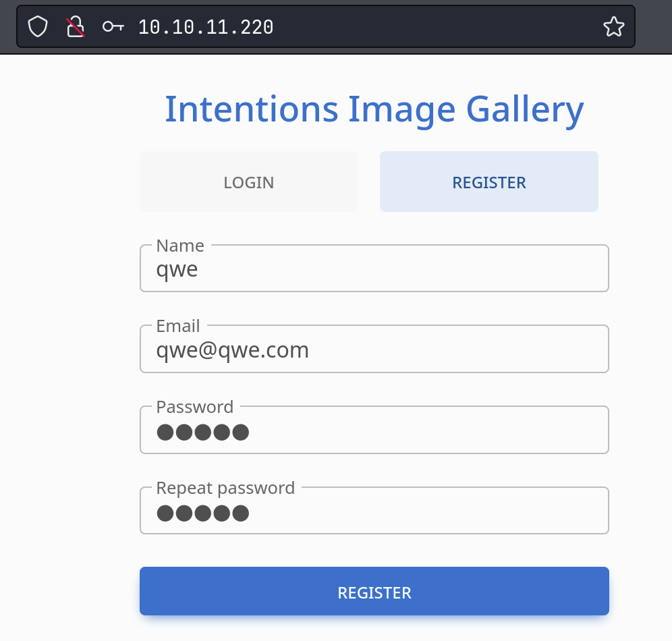The image size is (672, 641).
Task: Click the Name field label
Action: tap(180, 246)
